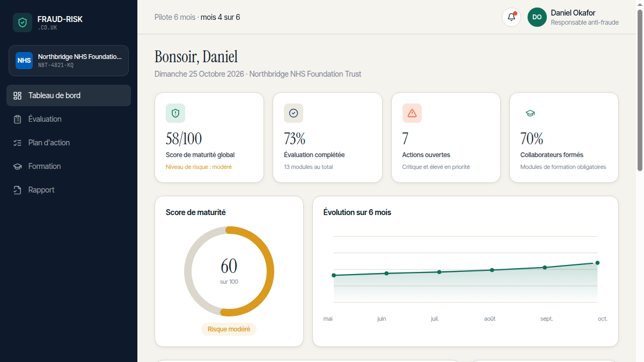The width and height of the screenshot is (644, 362).
Task: Click the FRAUD-RISK shield logo
Action: pyautogui.click(x=23, y=23)
